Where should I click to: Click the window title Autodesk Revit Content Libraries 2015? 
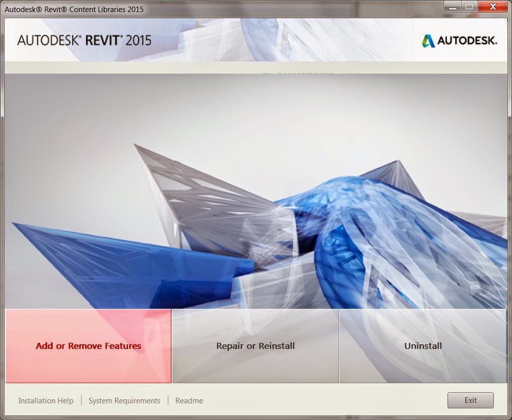(x=74, y=9)
